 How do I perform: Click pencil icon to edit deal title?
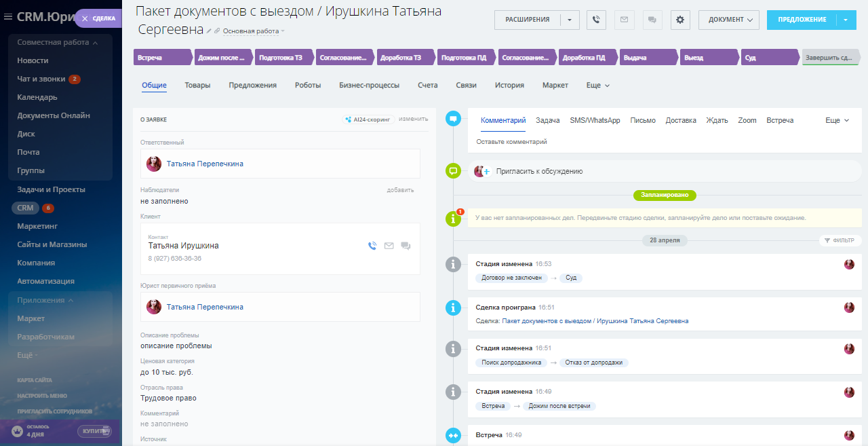pyautogui.click(x=210, y=31)
